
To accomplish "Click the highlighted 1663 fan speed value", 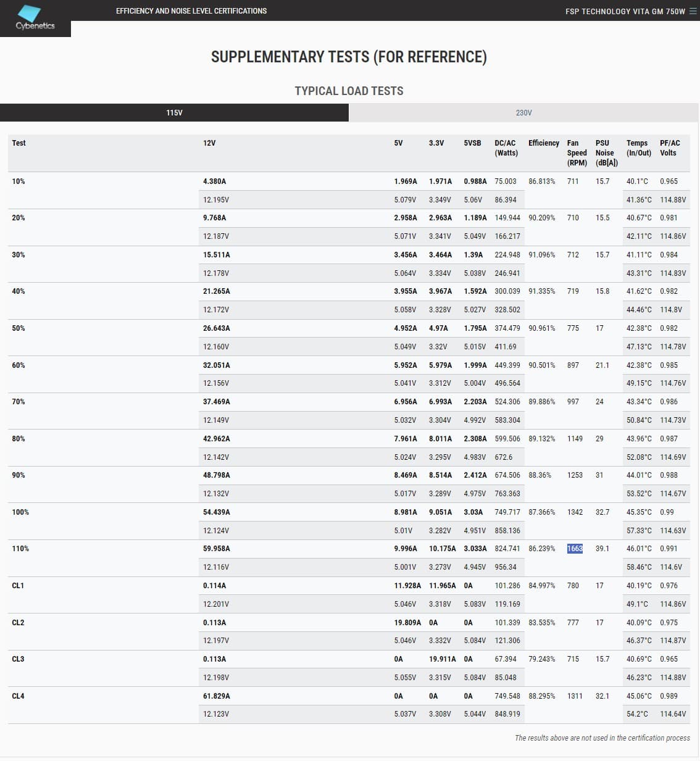I will click(575, 549).
